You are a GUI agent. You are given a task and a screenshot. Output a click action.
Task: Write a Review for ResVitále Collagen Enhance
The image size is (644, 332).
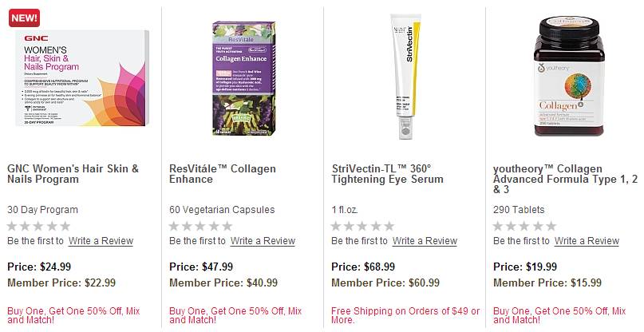click(263, 241)
